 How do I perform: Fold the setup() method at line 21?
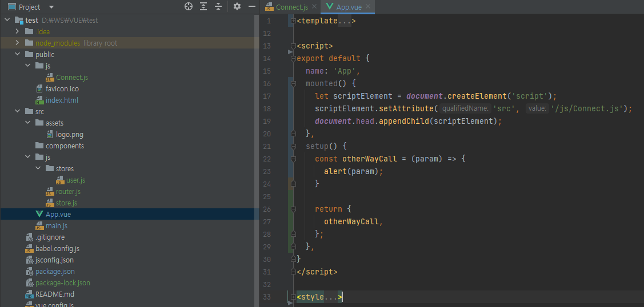pos(293,146)
